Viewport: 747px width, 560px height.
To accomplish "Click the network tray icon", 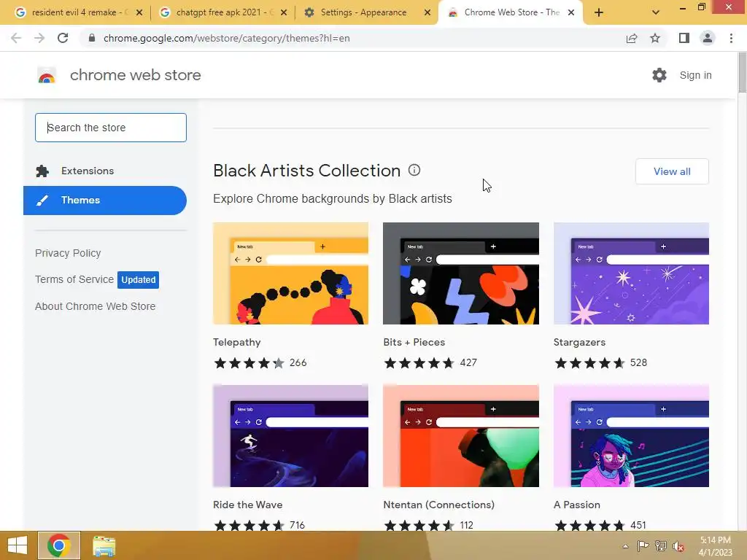I will (x=661, y=546).
